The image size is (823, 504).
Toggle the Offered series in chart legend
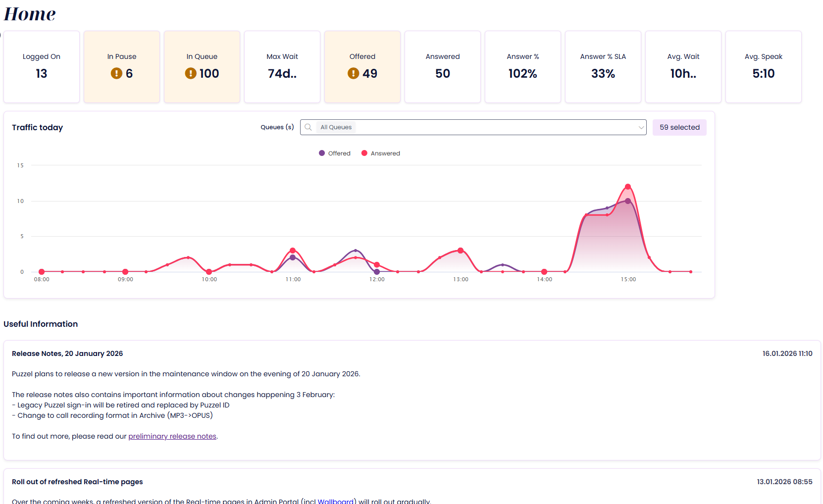(x=335, y=153)
